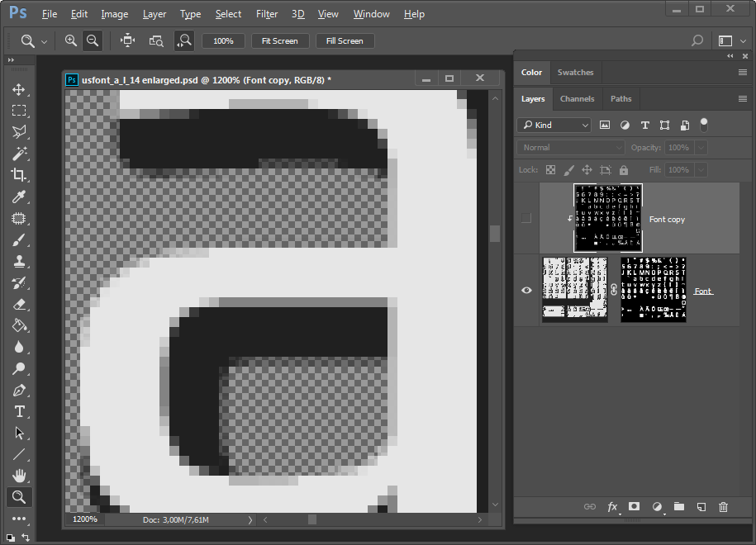Select the Polygonal Lasso tool
756x545 pixels.
(19, 132)
